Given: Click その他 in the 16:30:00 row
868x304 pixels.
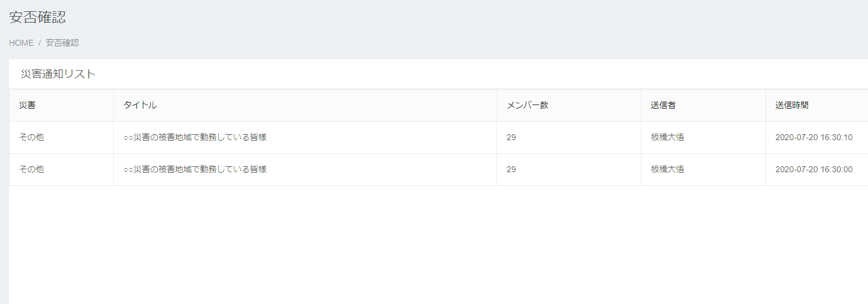Looking at the screenshot, I should click(x=31, y=169).
